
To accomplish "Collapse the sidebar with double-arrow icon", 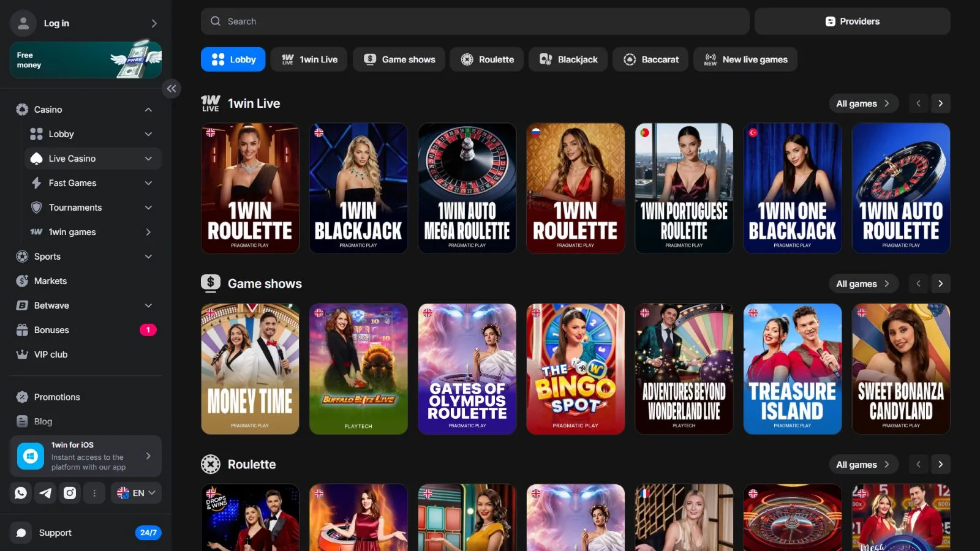I will pos(171,89).
